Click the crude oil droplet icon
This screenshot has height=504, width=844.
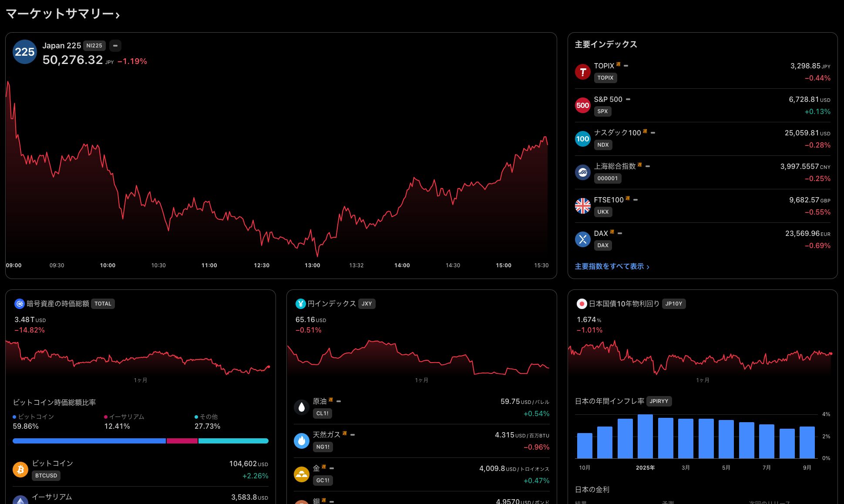point(302,407)
